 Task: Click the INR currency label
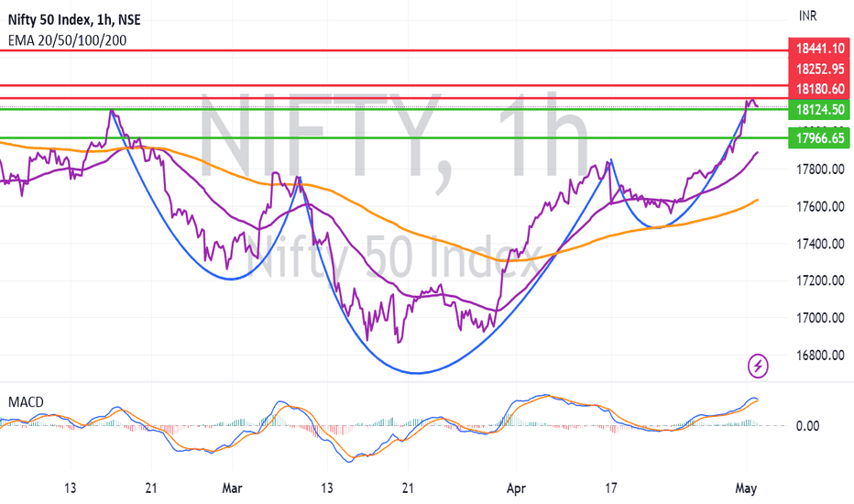(807, 16)
